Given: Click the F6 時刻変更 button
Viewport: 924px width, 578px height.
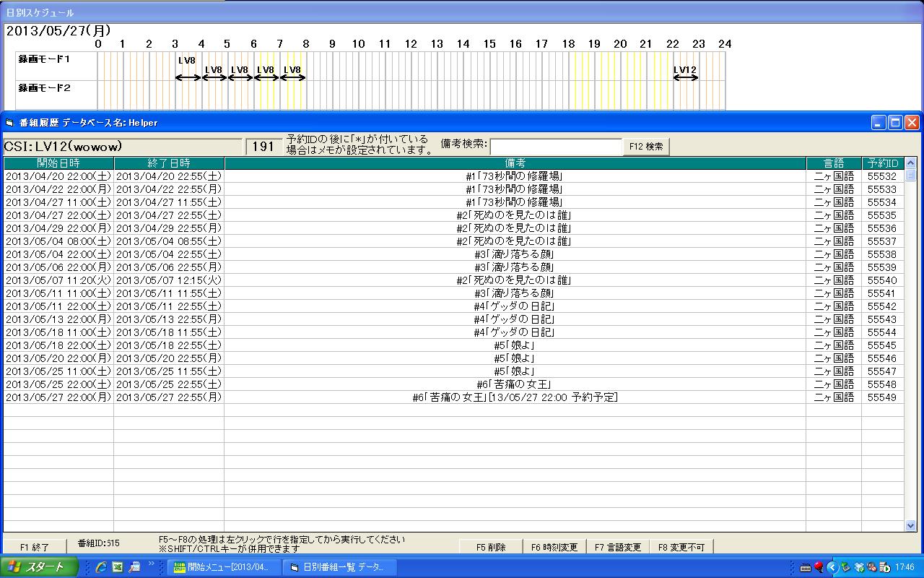Looking at the screenshot, I should point(554,547).
